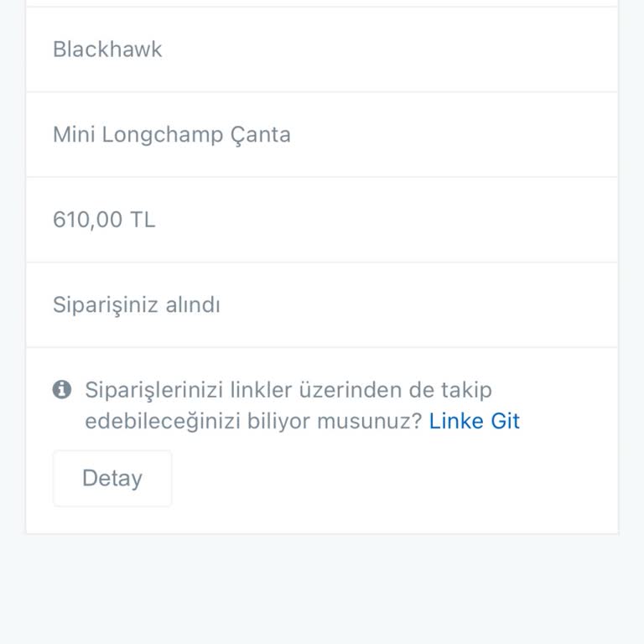The height and width of the screenshot is (644, 644).
Task: Click the word edebileceğinizi in notice
Action: tap(163, 422)
